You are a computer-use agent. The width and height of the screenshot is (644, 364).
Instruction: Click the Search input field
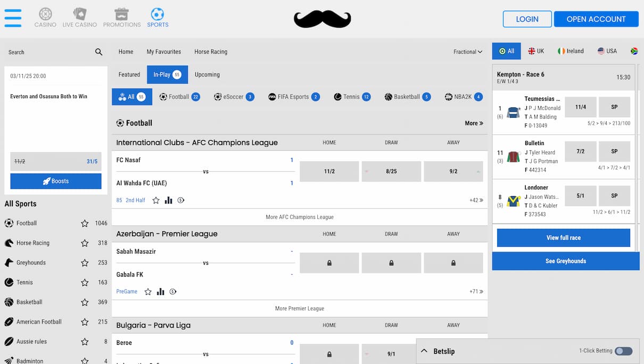tap(48, 52)
